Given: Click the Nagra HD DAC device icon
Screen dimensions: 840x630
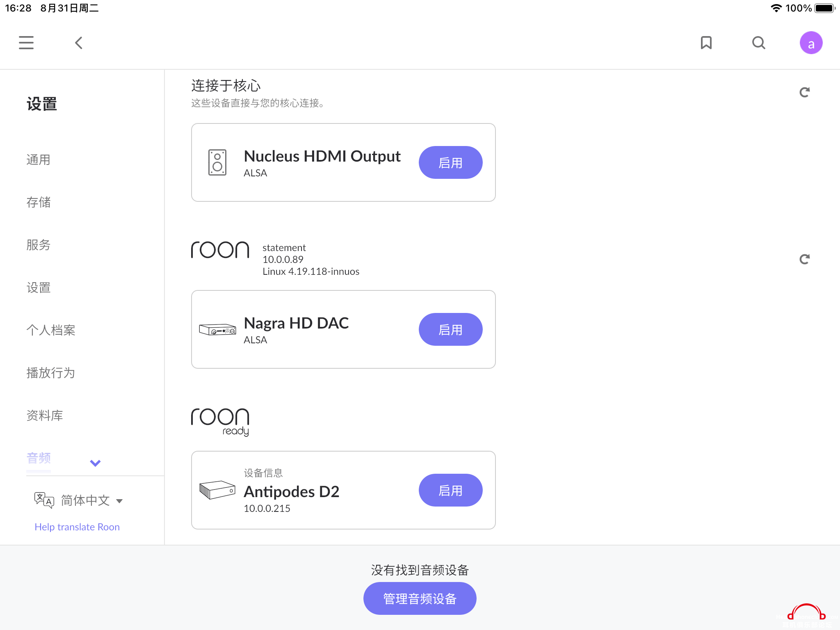Looking at the screenshot, I should pyautogui.click(x=217, y=329).
